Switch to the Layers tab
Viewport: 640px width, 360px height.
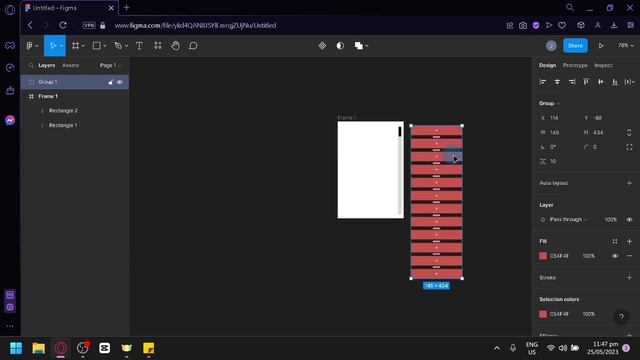(47, 65)
